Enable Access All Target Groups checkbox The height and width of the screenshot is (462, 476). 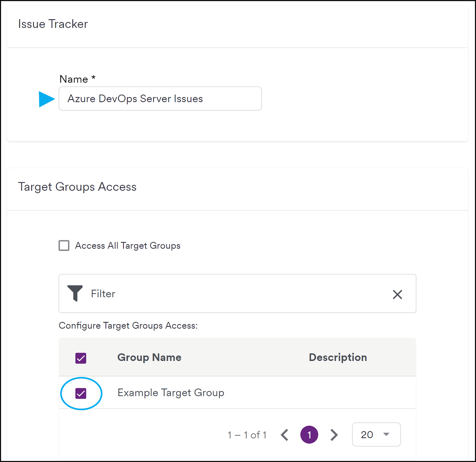pyautogui.click(x=64, y=246)
